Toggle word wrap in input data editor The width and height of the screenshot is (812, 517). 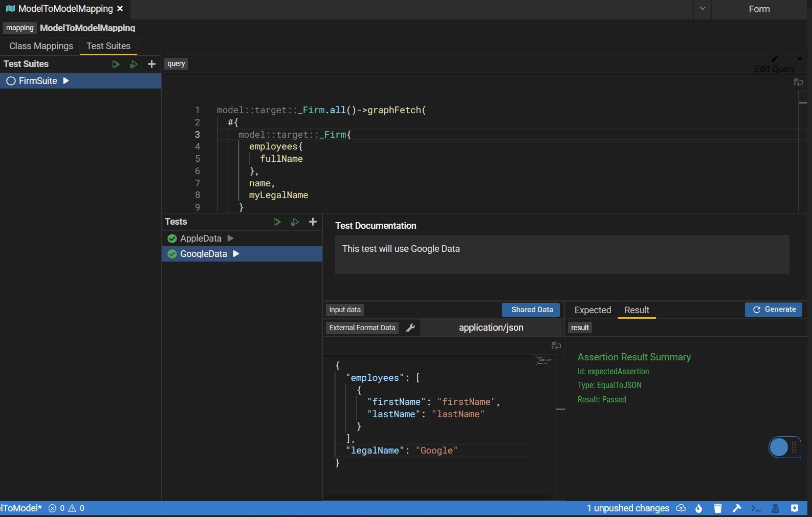click(x=556, y=346)
